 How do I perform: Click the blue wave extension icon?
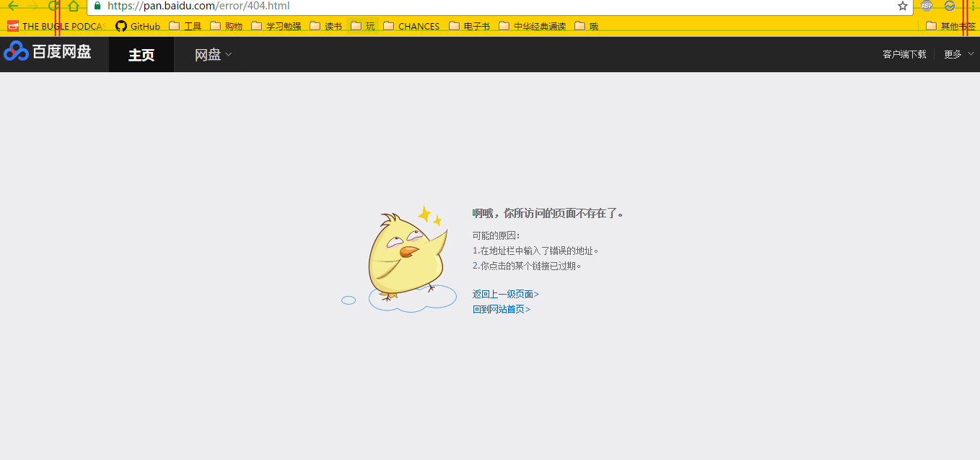tap(950, 6)
